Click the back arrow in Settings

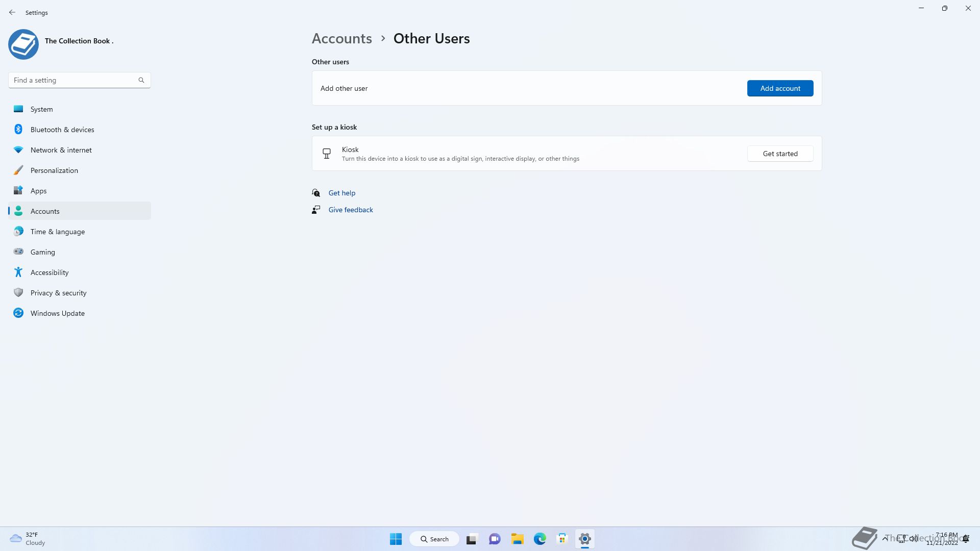(x=12, y=12)
